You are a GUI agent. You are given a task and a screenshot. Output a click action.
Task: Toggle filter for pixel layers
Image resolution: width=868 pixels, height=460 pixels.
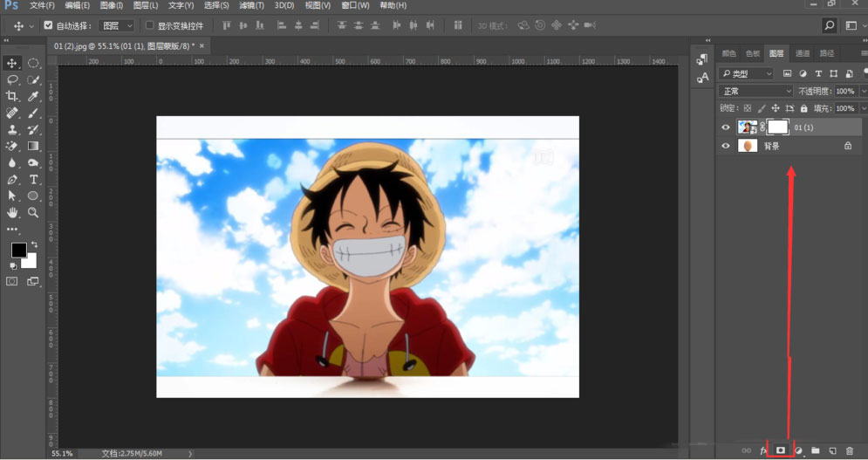point(787,73)
